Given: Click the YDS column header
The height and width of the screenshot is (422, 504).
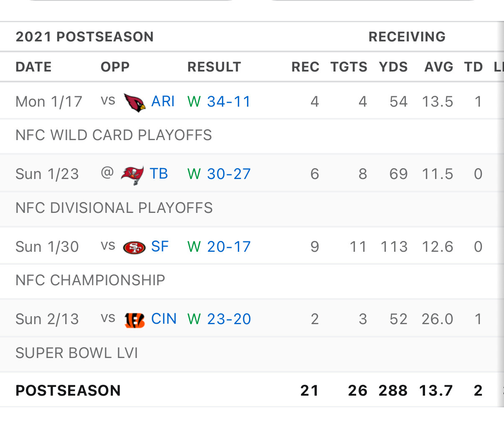Looking at the screenshot, I should [393, 67].
